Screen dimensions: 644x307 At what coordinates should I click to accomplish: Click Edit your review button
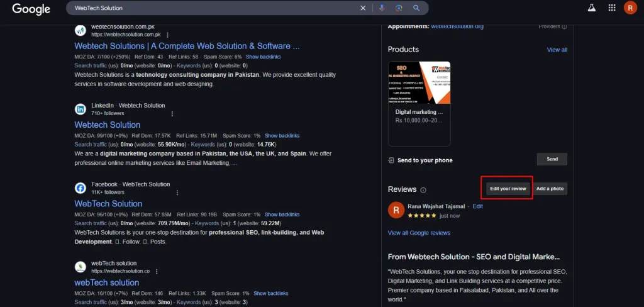(x=508, y=189)
